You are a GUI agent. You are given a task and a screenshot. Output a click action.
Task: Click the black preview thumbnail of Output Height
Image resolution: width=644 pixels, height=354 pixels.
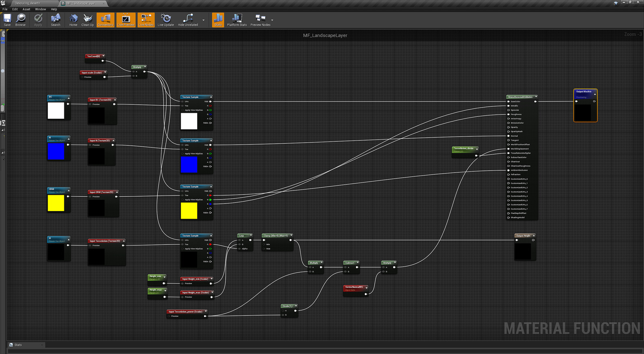coord(523,251)
